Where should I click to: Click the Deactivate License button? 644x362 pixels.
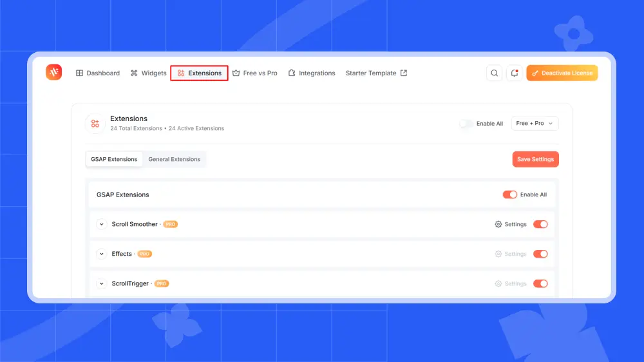pos(562,73)
